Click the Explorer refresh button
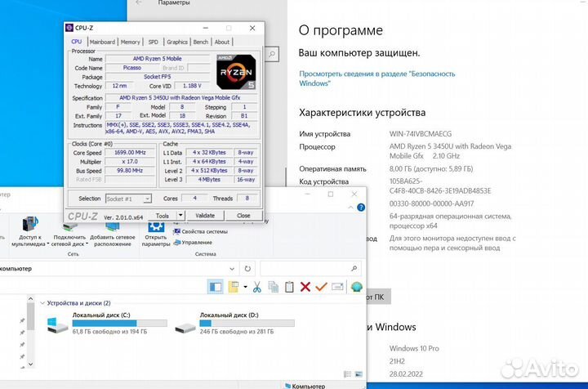588x389 pixels. [x=247, y=269]
